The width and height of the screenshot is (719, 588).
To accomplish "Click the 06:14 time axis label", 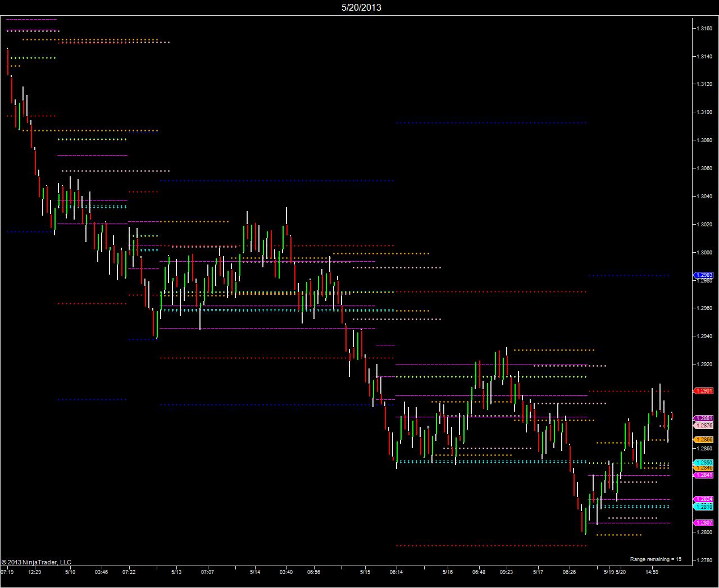I will [396, 572].
